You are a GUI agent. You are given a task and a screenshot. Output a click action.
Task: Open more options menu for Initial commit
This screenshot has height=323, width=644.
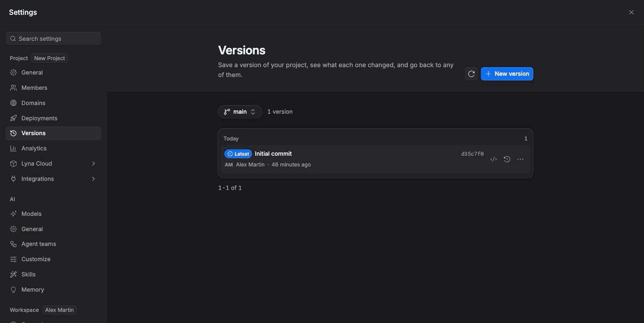click(520, 159)
